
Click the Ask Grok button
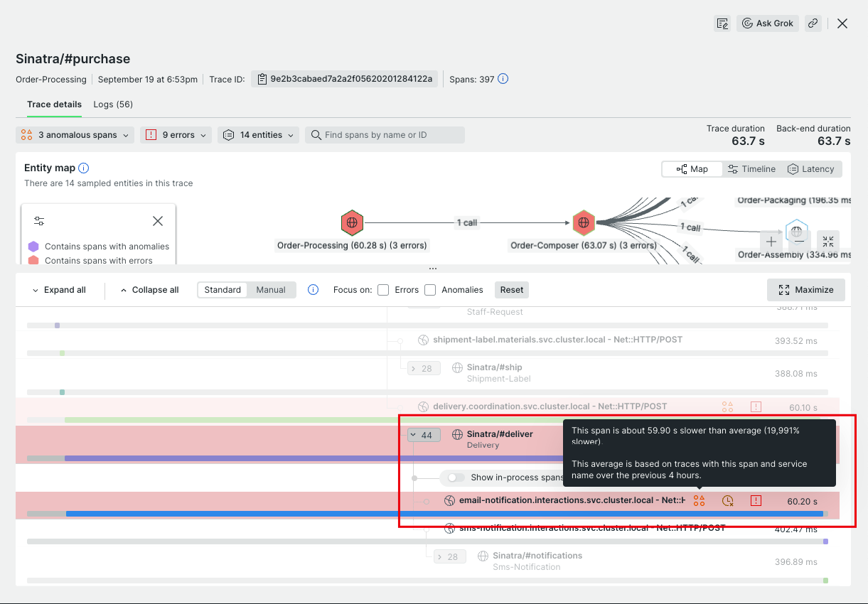coord(768,23)
